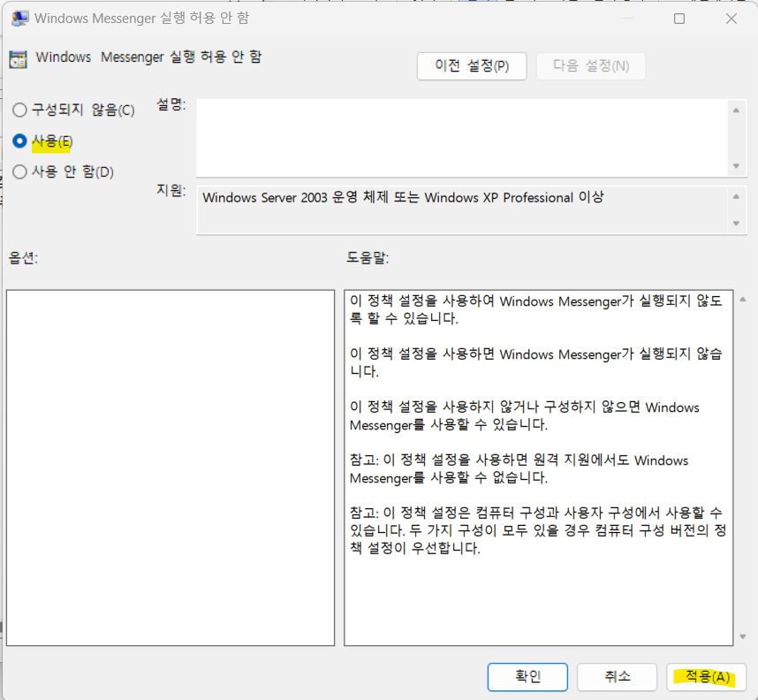Click inside the 설명 comment text box
Viewport: 758px width, 700px height.
(x=462, y=138)
